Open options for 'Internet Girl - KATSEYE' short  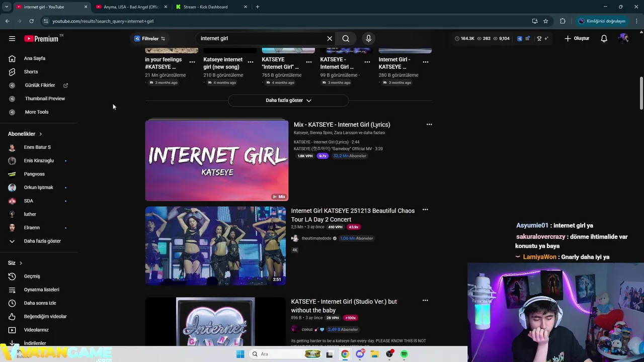click(x=426, y=62)
